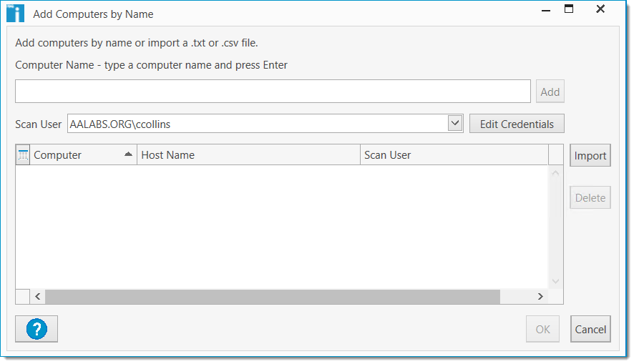
Task: Click the Add button next to the name field
Action: (550, 92)
